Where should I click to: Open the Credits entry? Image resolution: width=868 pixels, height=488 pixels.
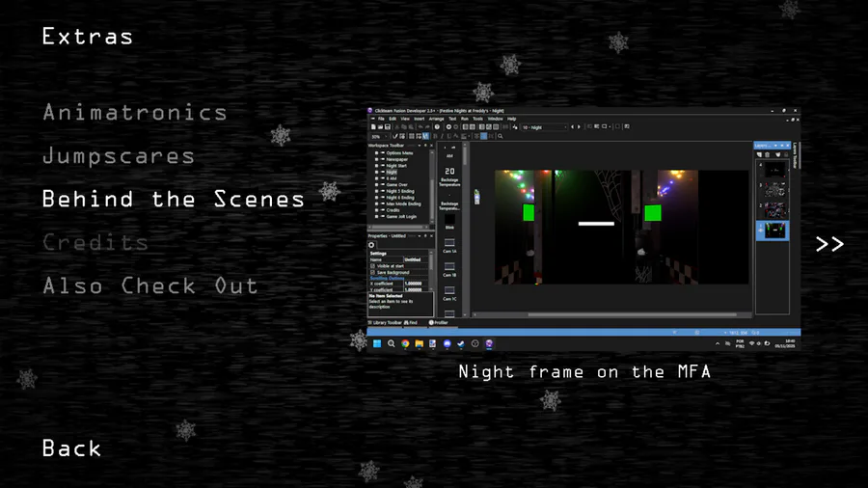tap(95, 242)
